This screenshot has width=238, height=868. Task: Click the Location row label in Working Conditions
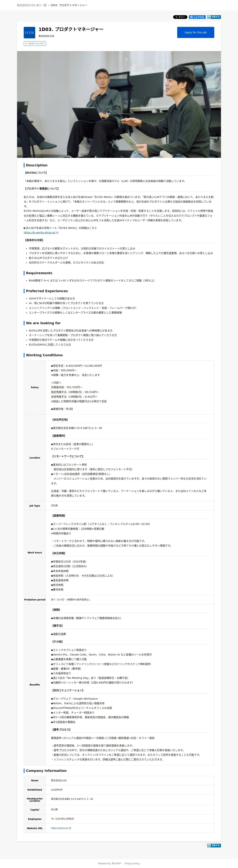[x=35, y=458]
